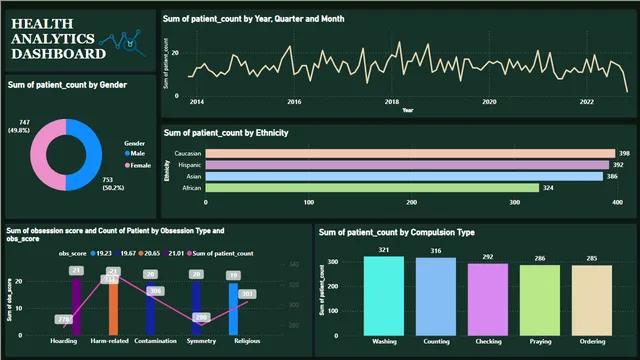
Task: Click the 280 line data label near Symmetry
Action: 201,317
